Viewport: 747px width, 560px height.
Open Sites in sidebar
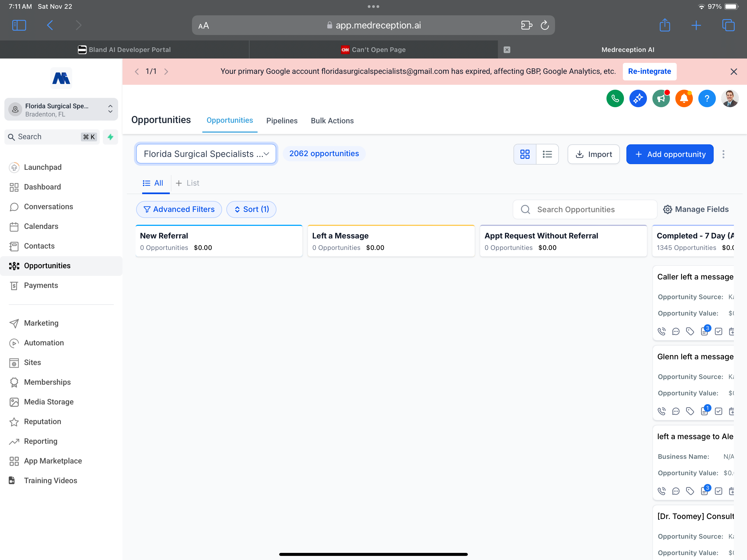coord(61,362)
